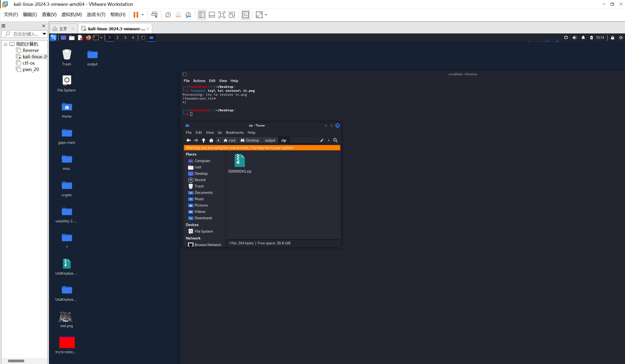Image resolution: width=625 pixels, height=364 pixels.
Task: Open the terminal View menu
Action: pos(223,81)
